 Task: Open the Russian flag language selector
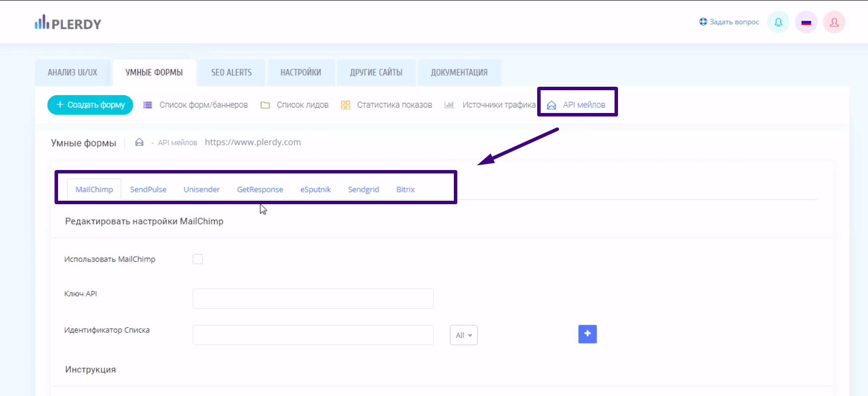click(x=806, y=22)
